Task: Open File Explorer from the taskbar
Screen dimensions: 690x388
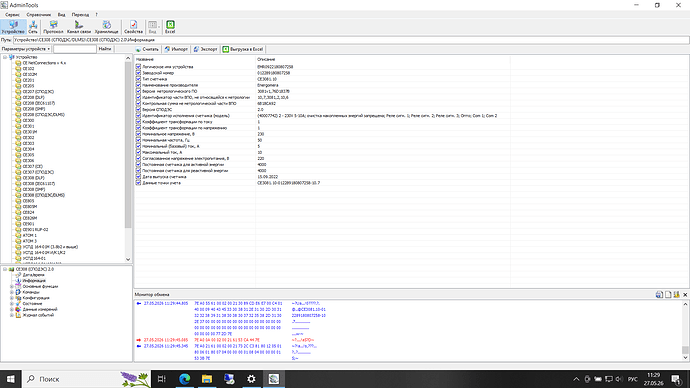Action: (207, 379)
